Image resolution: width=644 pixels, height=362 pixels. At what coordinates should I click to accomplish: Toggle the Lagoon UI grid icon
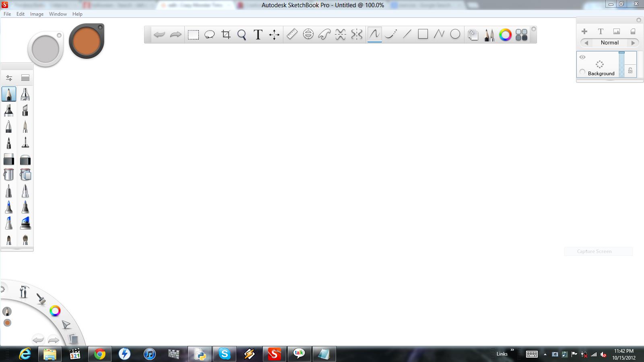pos(521,35)
